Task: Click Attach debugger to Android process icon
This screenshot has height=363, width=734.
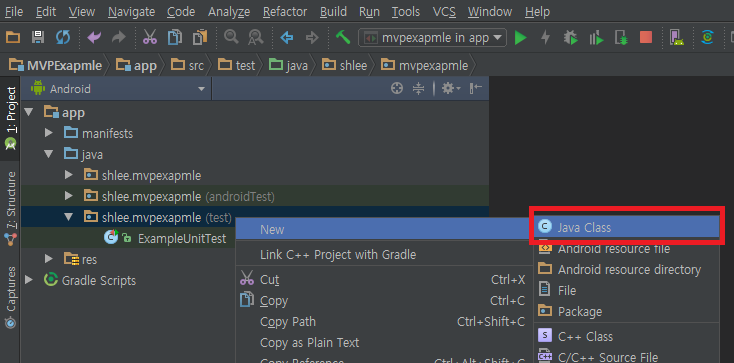Action: [621, 37]
